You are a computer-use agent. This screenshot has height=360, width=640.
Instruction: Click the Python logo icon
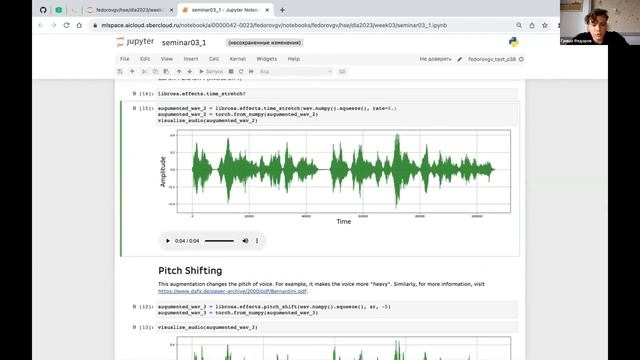513,42
